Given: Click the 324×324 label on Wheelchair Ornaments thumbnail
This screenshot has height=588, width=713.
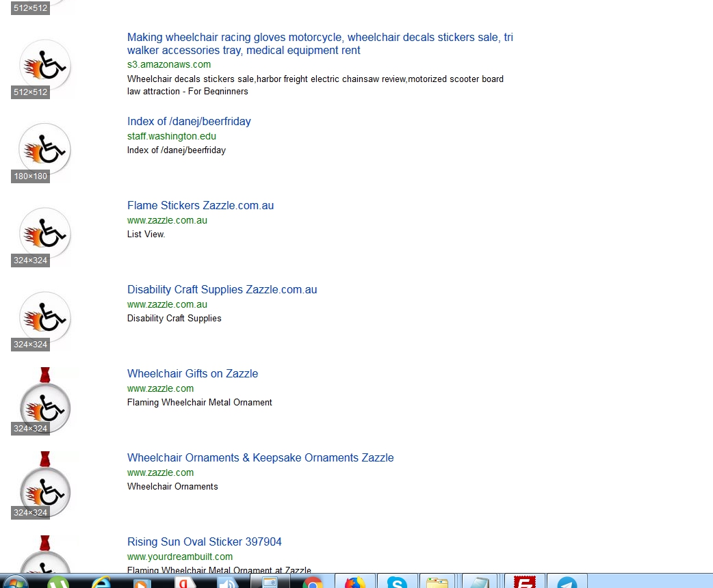Looking at the screenshot, I should pos(31,512).
